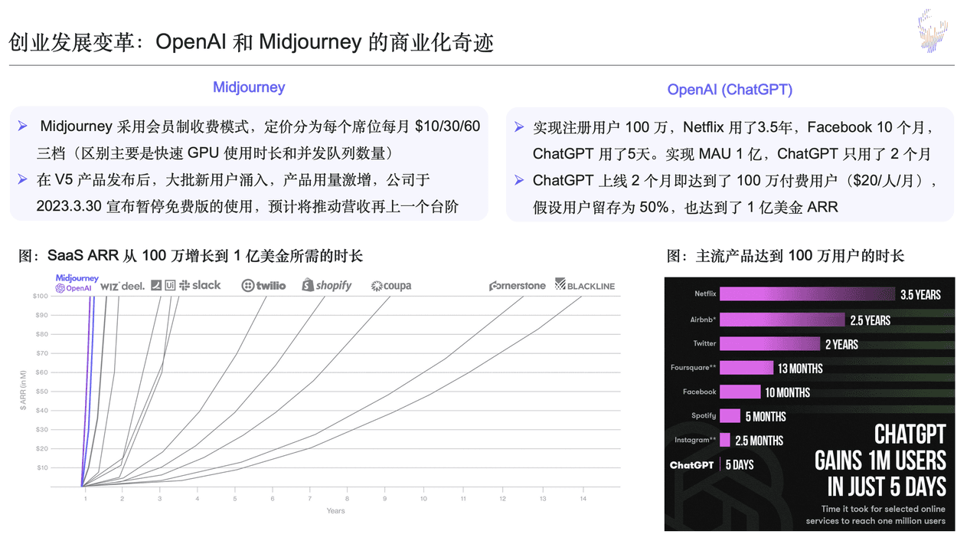
Task: Click x-axis tick label '7'
Action: pyautogui.click(x=310, y=498)
